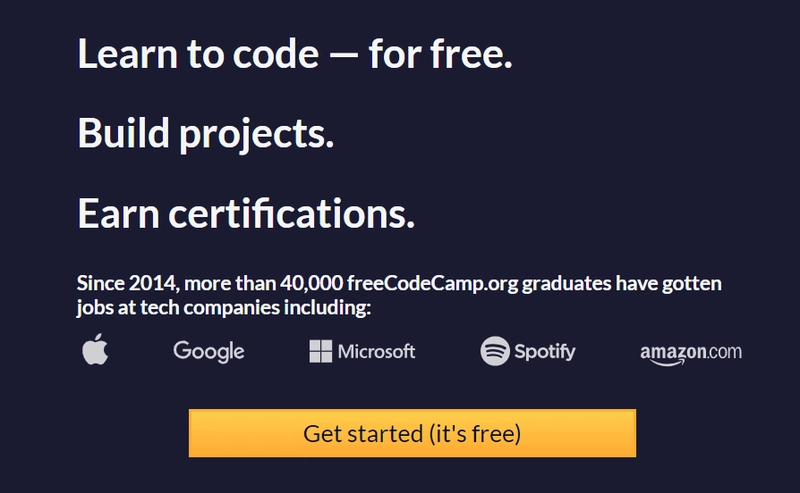Screen dimensions: 800x493
Task: Click the Amazon smile arrow under the wordmark
Action: pos(667,363)
